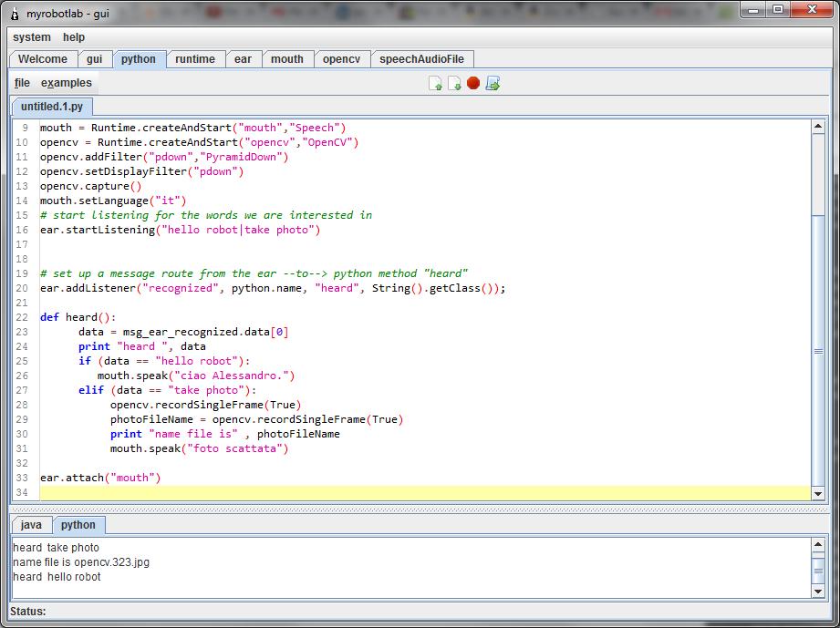Maximize the myrobotlab window
The width and height of the screenshot is (840, 628).
[x=778, y=10]
